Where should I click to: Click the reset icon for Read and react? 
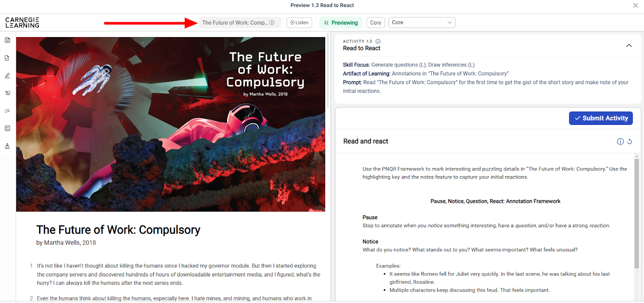click(x=630, y=141)
